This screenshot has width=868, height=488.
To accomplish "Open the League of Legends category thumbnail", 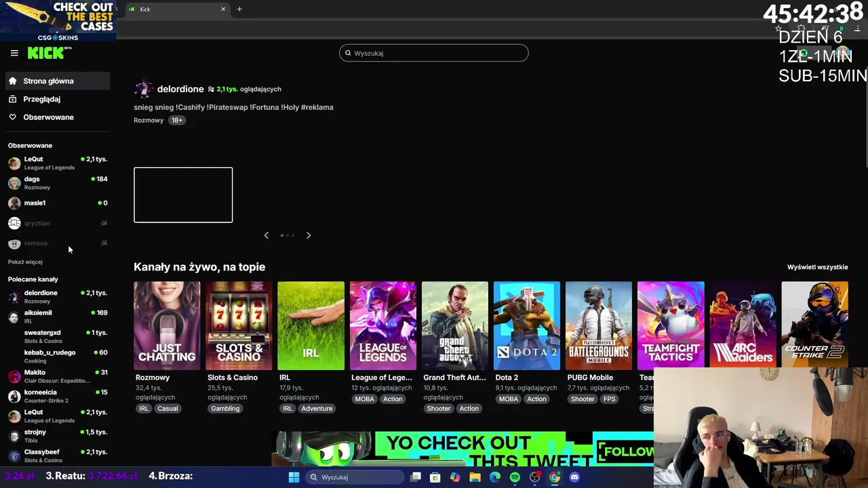I will 382,325.
